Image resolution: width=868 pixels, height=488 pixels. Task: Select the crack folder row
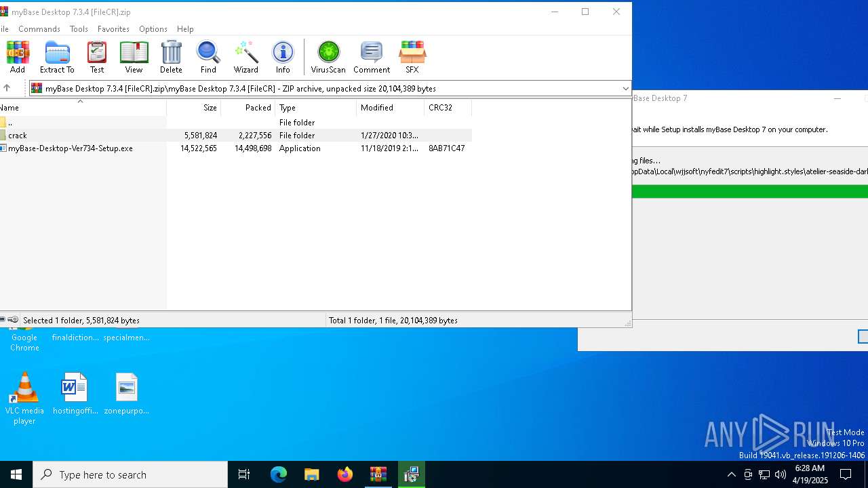tap(235, 136)
